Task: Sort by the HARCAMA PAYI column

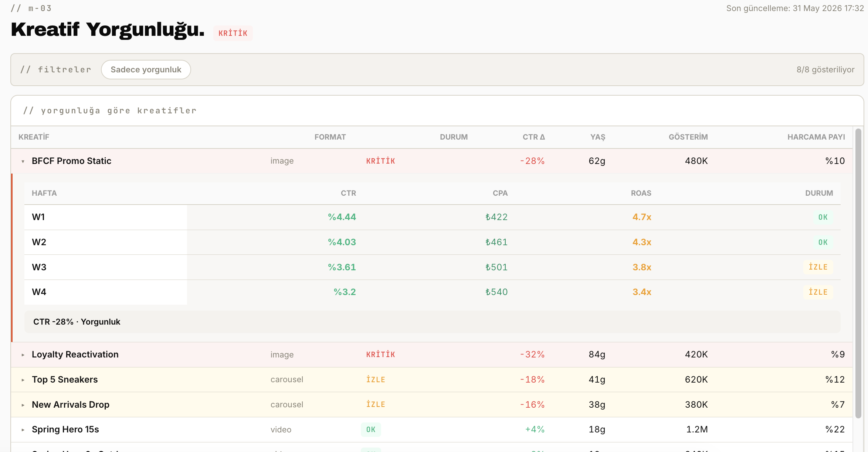Action: [816, 137]
